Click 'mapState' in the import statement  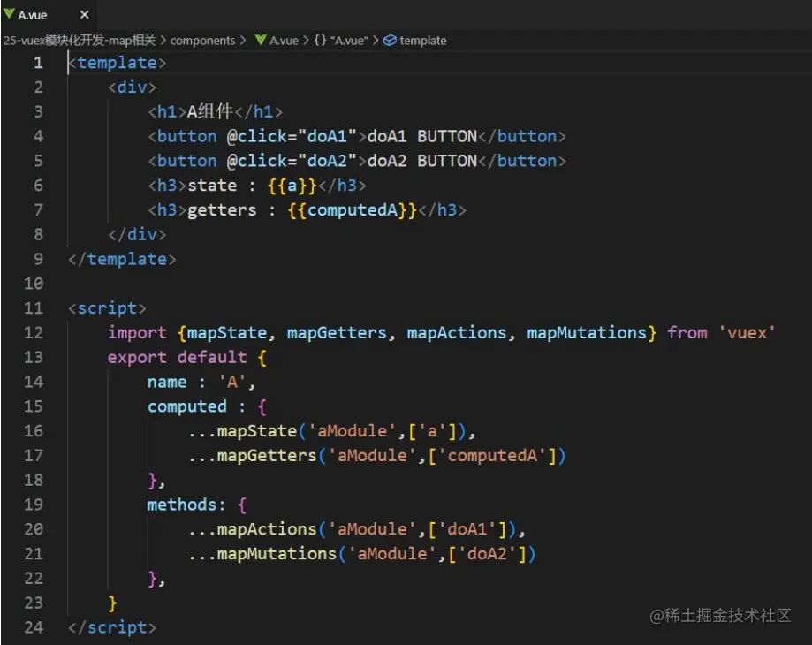(x=227, y=332)
